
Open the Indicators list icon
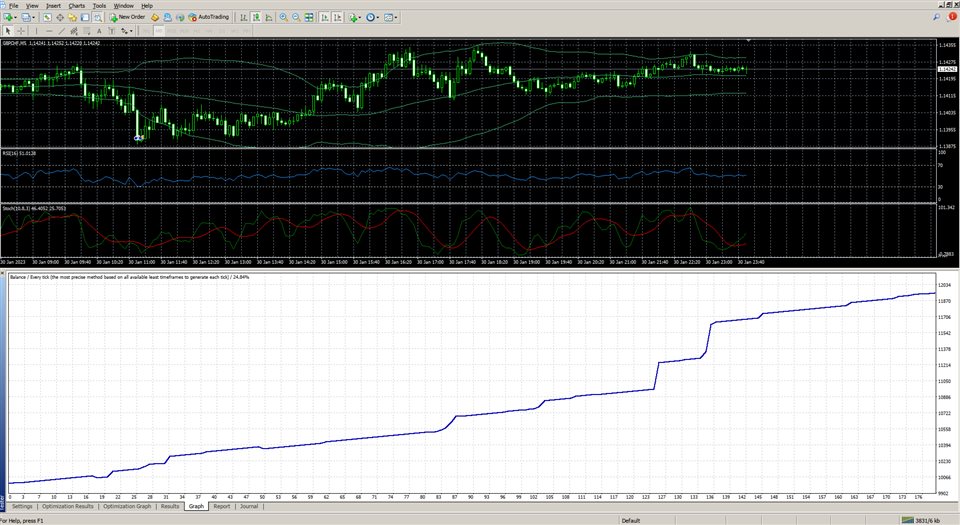tap(353, 17)
